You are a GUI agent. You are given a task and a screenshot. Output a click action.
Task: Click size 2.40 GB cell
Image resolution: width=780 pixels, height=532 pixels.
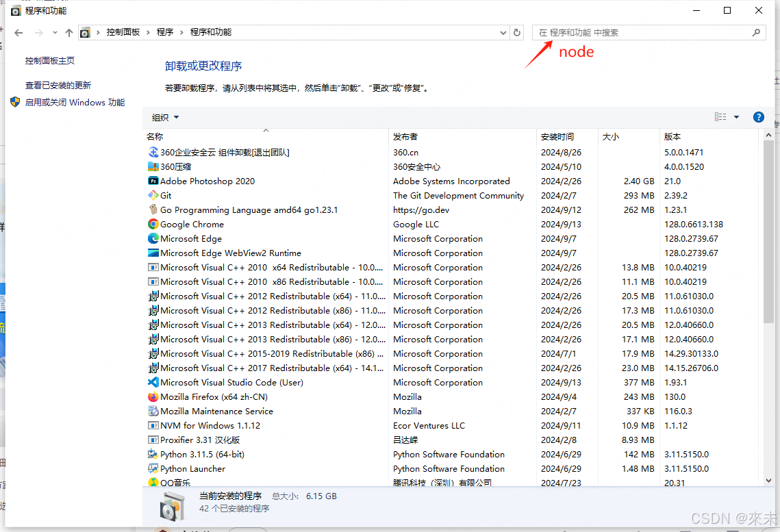(639, 181)
